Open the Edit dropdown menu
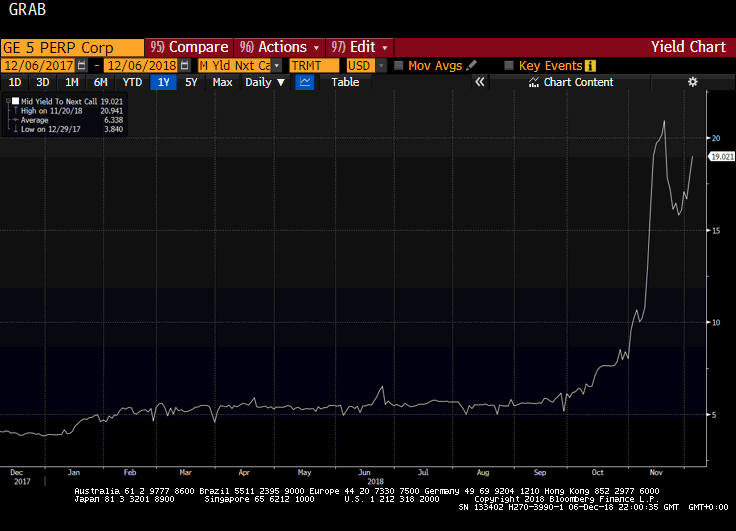736x531 pixels. click(x=360, y=47)
